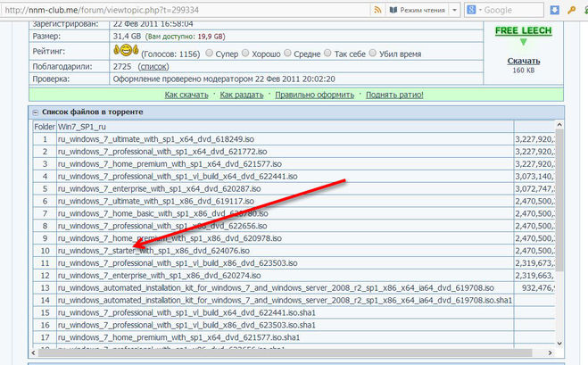The image size is (588, 365).
Task: Select the 'Так себе' rating radio button
Action: 327,54
